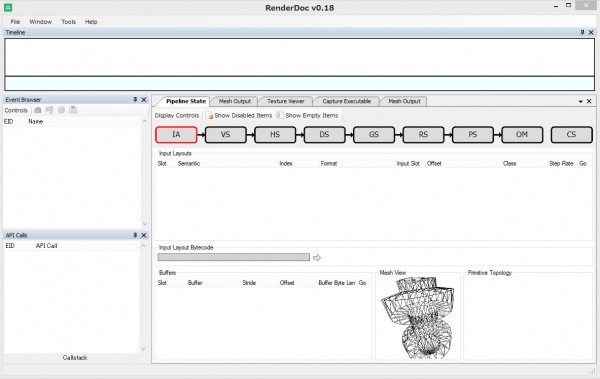
Task: Select the DS pipeline stage
Action: pos(324,135)
